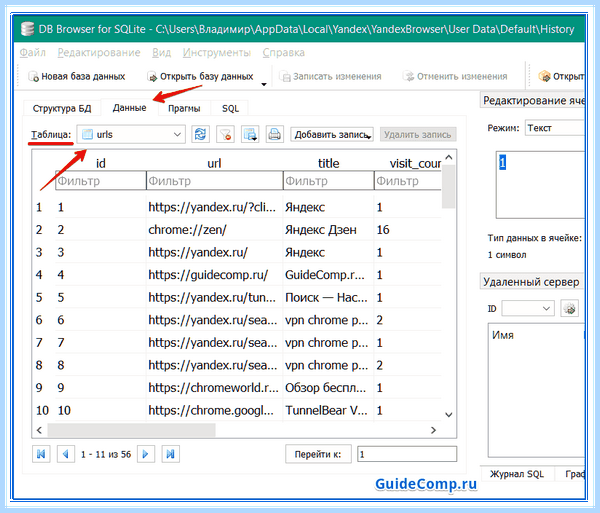Select the https://chrome.googl... url cell
The image size is (600, 513).
click(214, 410)
